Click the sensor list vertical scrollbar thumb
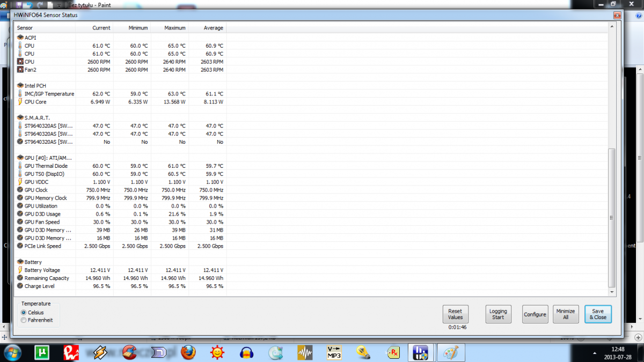Viewport: 644px width, 362px height. click(611, 218)
